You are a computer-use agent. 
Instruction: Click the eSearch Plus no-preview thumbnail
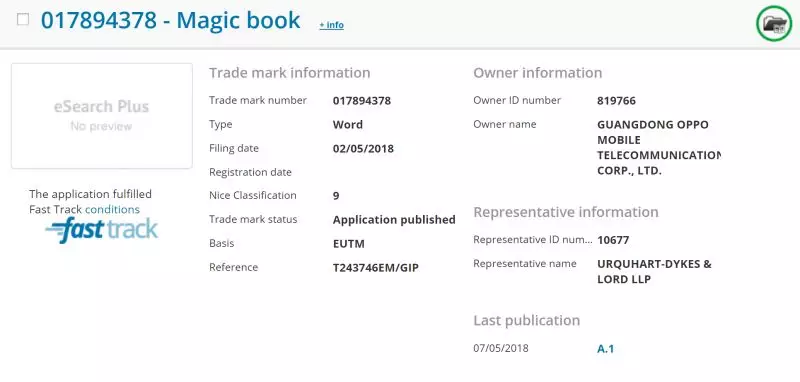(102, 116)
